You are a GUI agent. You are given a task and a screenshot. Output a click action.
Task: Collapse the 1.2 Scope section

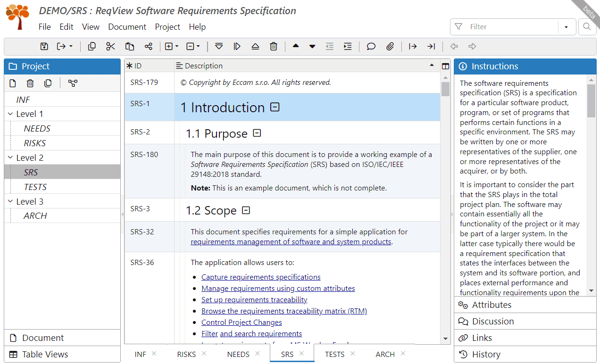(246, 210)
